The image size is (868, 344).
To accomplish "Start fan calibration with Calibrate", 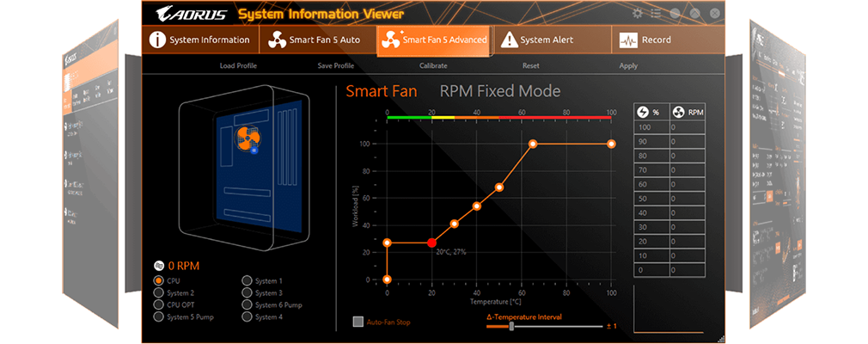I will click(x=433, y=65).
